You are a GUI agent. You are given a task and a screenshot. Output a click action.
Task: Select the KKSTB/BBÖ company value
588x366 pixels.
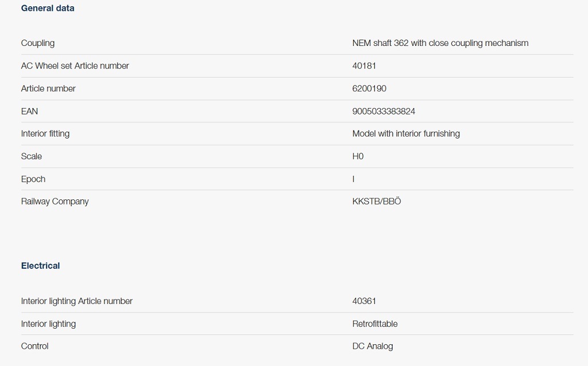(377, 201)
